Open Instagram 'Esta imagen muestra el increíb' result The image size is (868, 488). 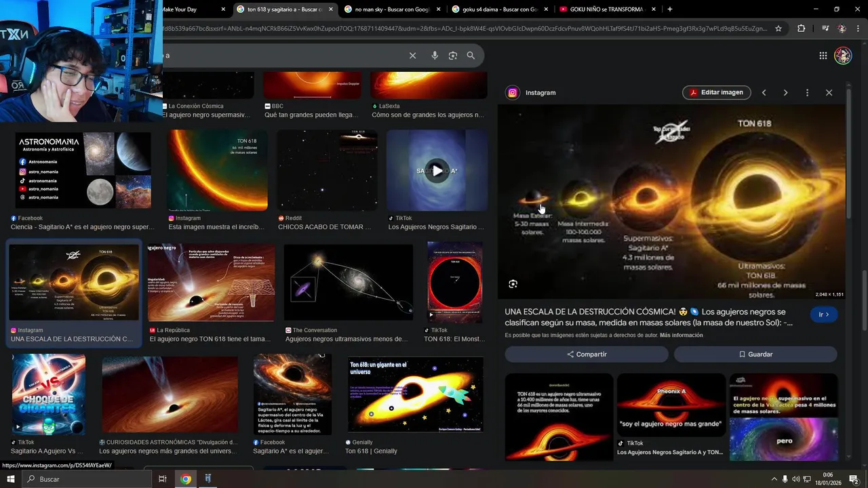click(217, 169)
